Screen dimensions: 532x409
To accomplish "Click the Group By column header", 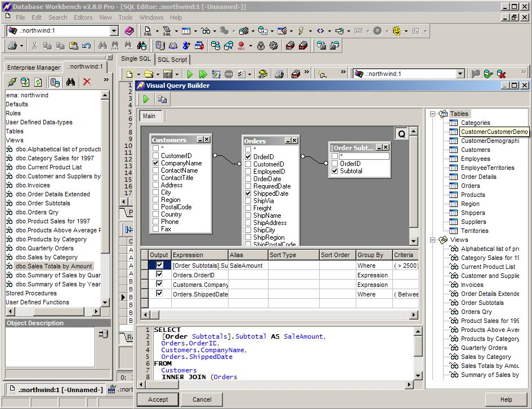I will click(374, 255).
